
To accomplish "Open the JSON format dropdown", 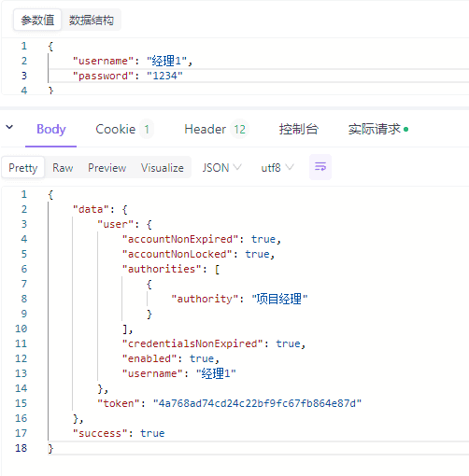I will [x=221, y=168].
